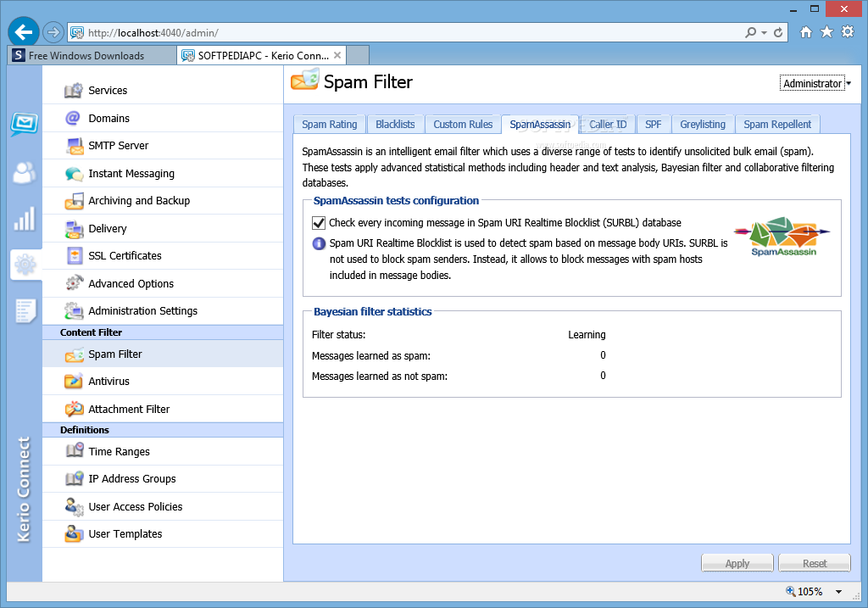868x608 pixels.
Task: Click the Domains @ icon
Action: 73,118
